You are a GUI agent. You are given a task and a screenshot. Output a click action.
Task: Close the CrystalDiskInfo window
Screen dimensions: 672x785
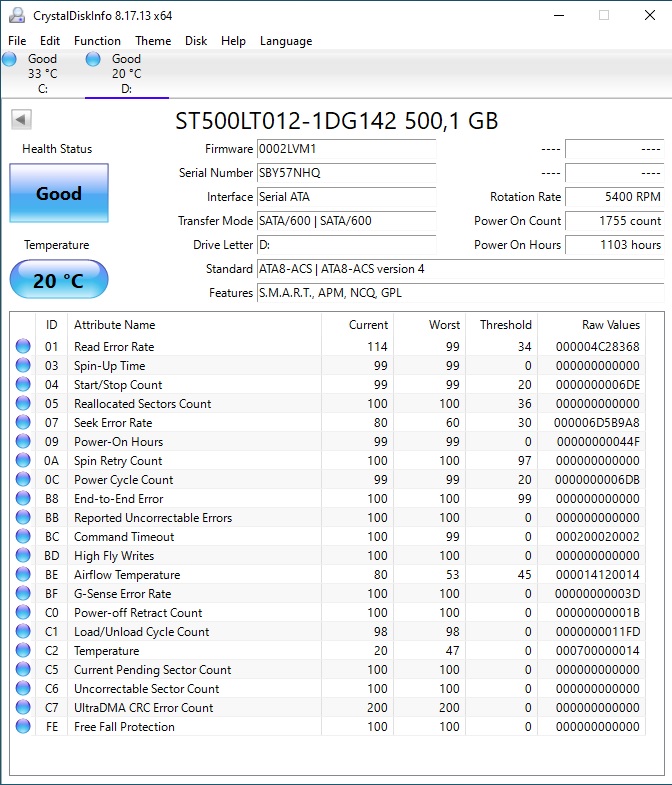click(649, 16)
